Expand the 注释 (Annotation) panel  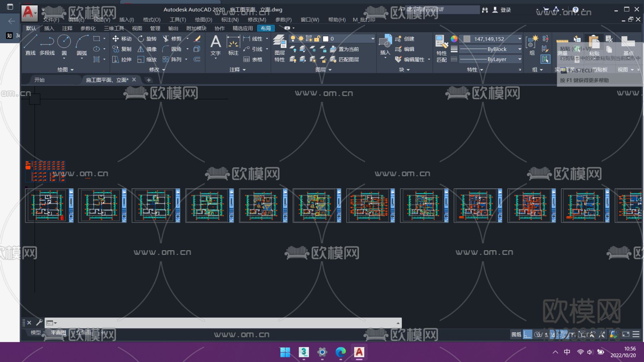click(238, 69)
